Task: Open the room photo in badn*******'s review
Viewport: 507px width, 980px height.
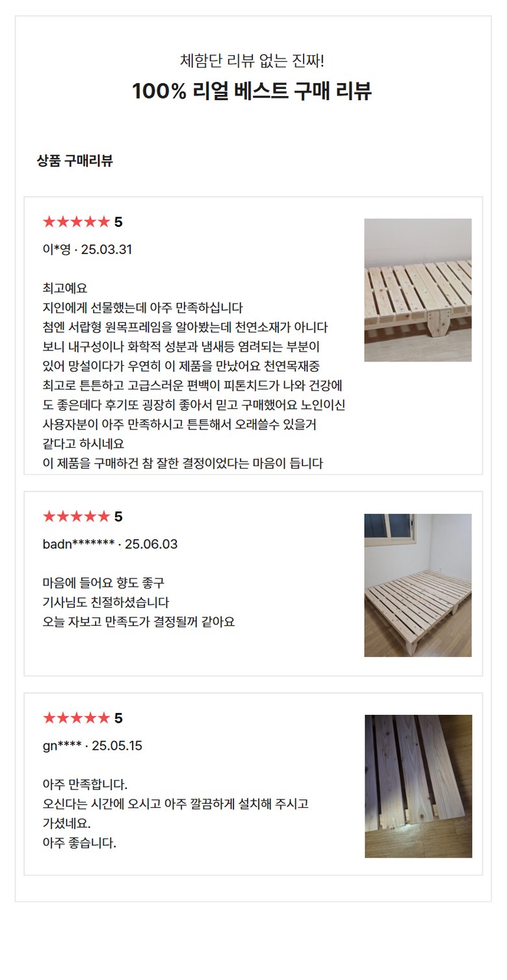Action: 417,585
